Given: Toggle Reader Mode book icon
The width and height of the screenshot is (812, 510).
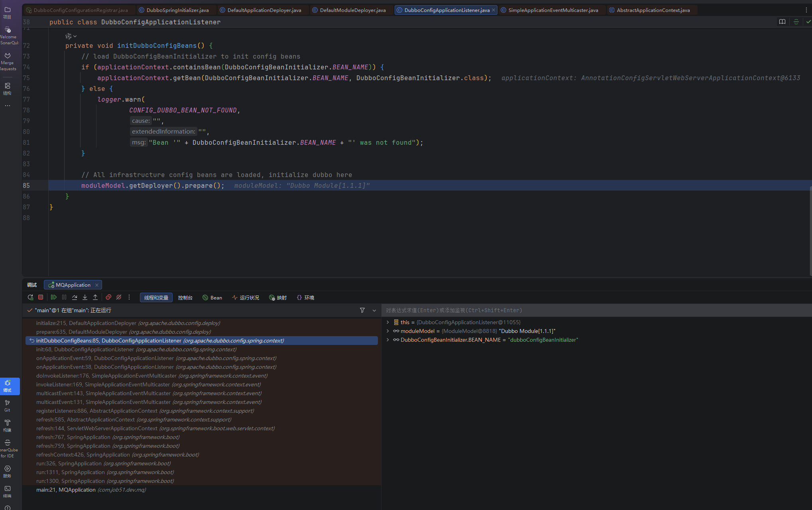Looking at the screenshot, I should tap(782, 22).
